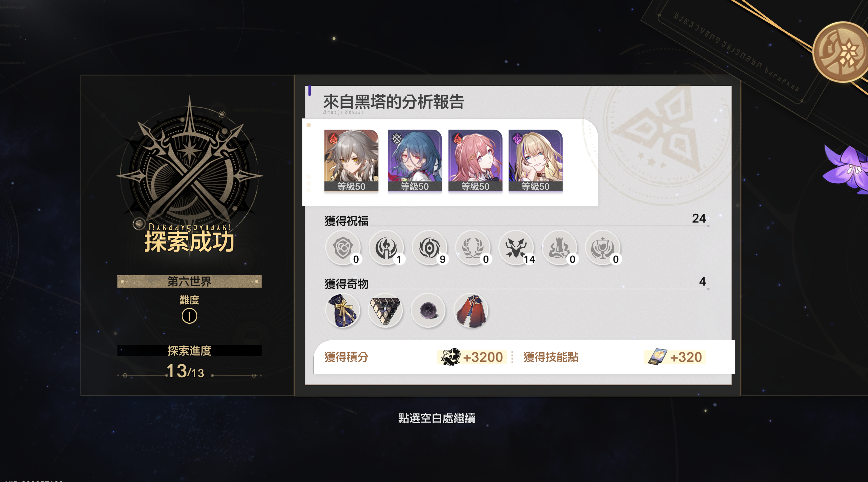868x482 pixels.
Task: Click the dark orb curio
Action: (x=428, y=310)
